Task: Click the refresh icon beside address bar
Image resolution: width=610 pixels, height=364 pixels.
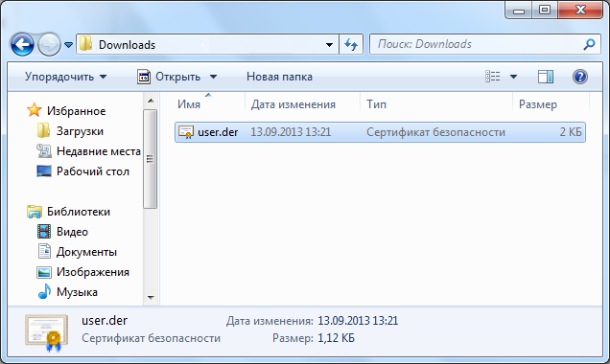Action: (x=351, y=45)
